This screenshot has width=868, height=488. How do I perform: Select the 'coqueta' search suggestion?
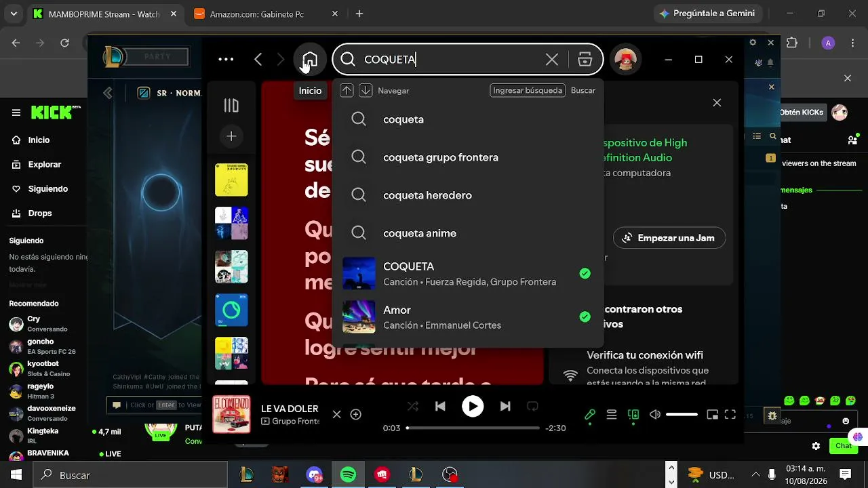coord(468,119)
